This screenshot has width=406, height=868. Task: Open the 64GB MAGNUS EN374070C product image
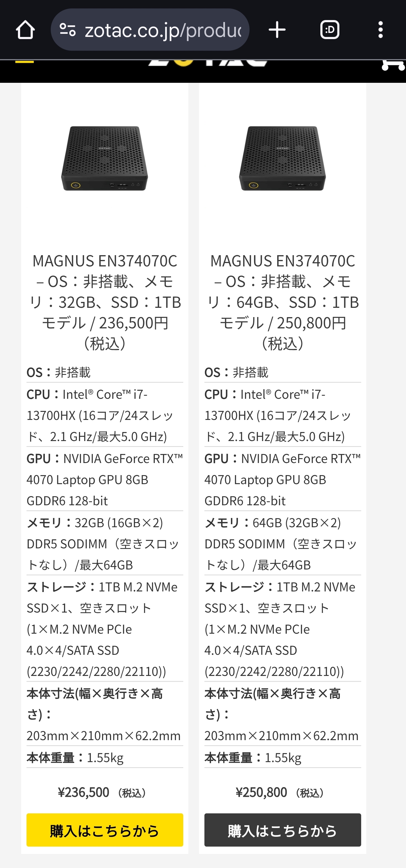[x=283, y=158]
